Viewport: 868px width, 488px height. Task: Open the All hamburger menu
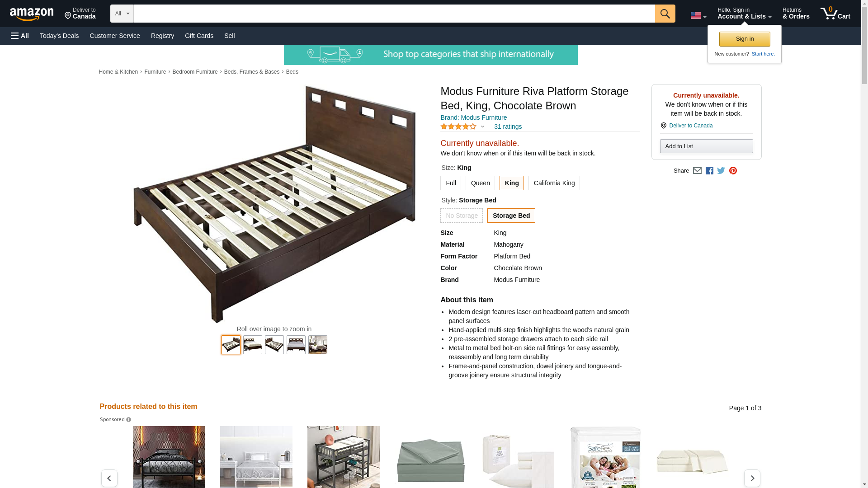tap(20, 36)
